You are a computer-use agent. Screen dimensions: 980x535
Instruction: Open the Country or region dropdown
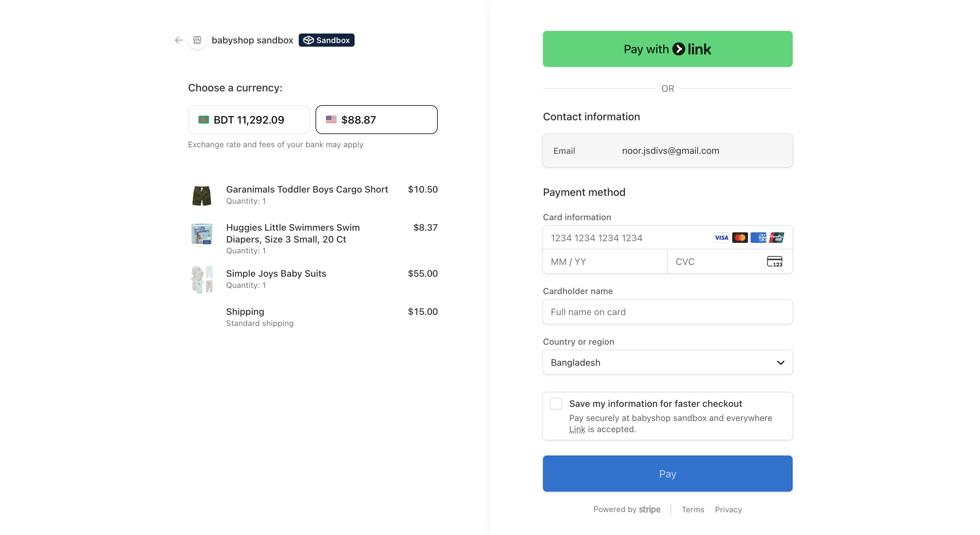[667, 362]
